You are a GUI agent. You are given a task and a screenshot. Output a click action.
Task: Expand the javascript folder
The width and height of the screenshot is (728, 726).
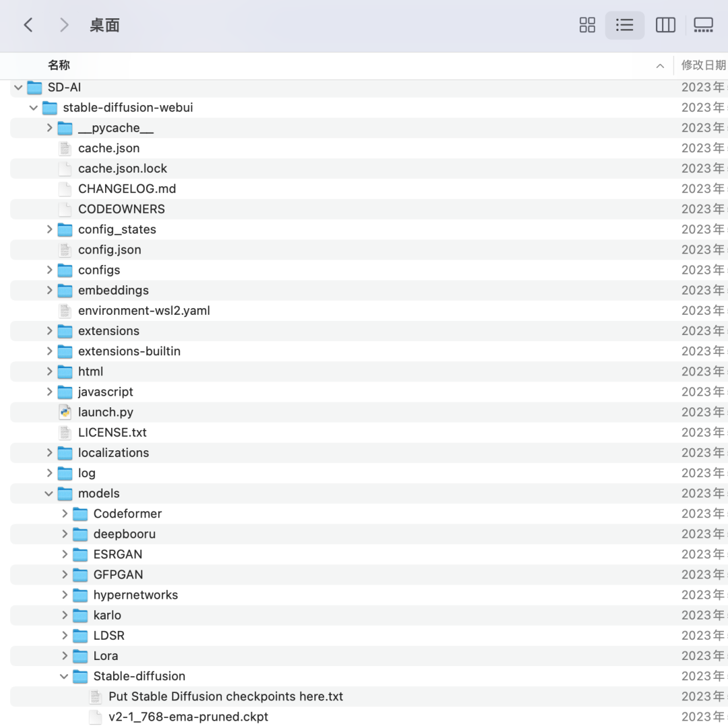coord(49,392)
